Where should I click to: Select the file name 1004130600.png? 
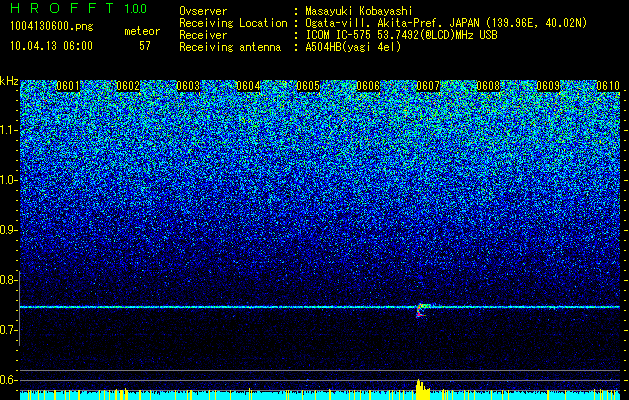[x=52, y=27]
